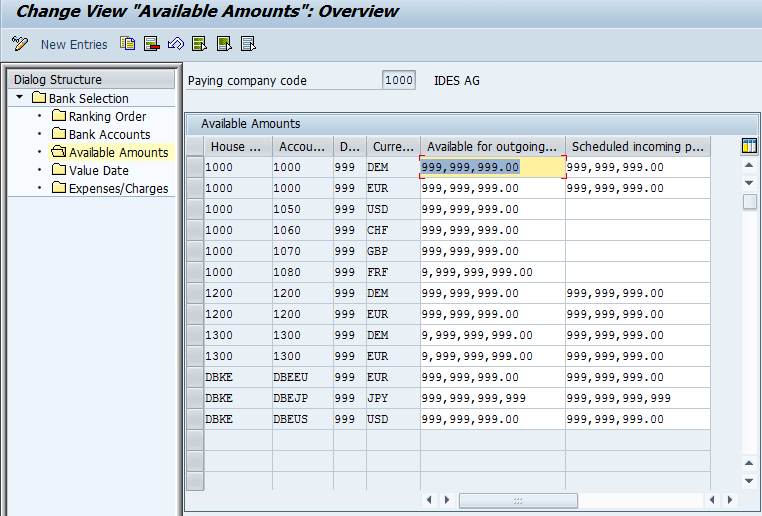This screenshot has height=516, width=762.
Task: Click the Paying company code field
Action: [x=398, y=80]
